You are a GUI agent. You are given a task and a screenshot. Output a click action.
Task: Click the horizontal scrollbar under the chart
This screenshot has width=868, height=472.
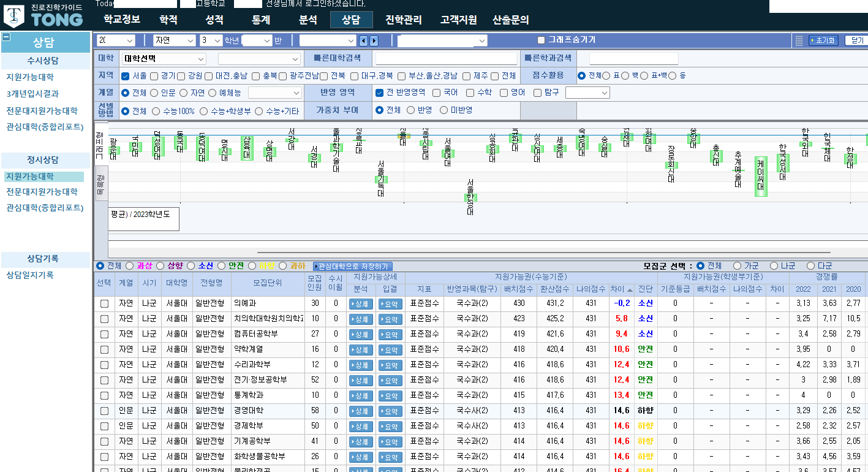coord(545,252)
